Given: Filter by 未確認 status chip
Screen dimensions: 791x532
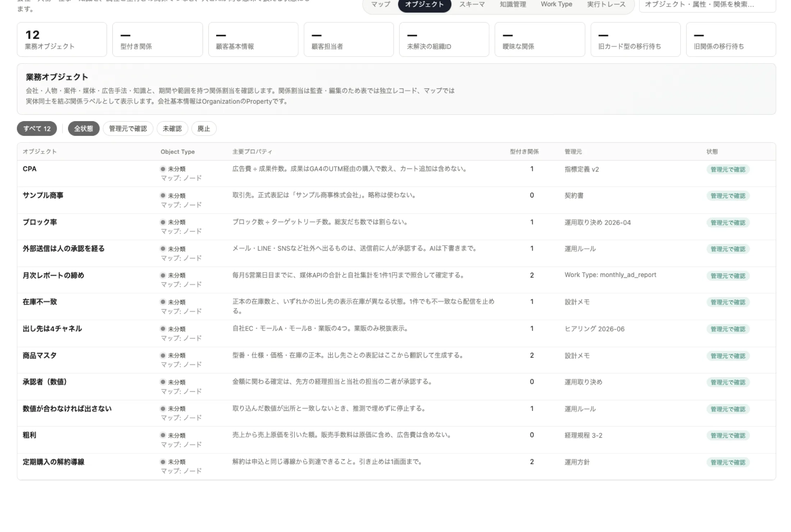Looking at the screenshot, I should (x=172, y=129).
